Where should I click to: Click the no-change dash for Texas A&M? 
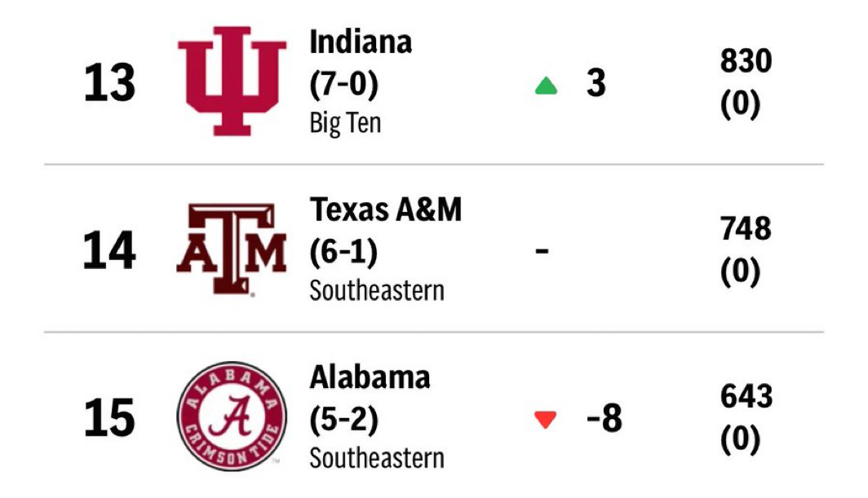pos(542,251)
